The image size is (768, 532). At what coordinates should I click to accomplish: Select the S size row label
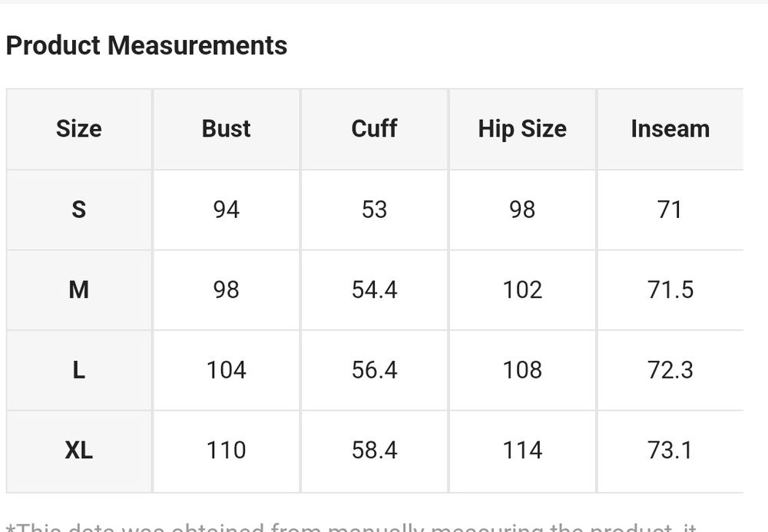(x=78, y=210)
